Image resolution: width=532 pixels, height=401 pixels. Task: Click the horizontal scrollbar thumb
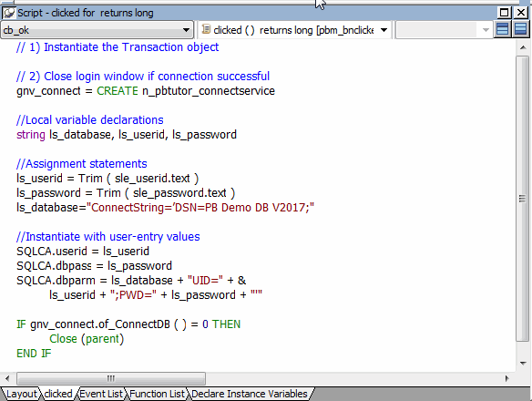[111, 378]
